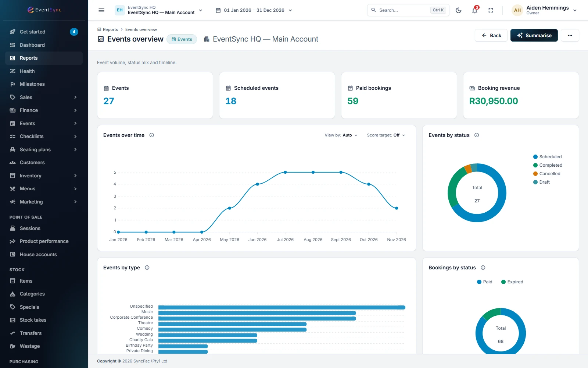The width and height of the screenshot is (588, 368).
Task: Open Aiden Hemmings user menu
Action: [544, 10]
